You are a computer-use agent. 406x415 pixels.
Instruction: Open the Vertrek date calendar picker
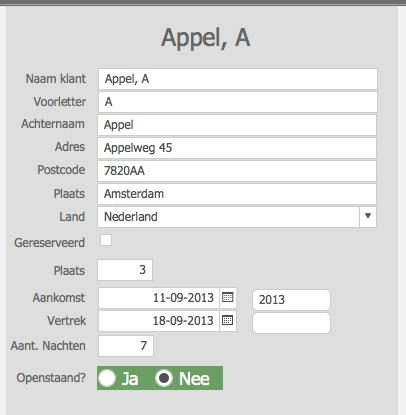228,321
